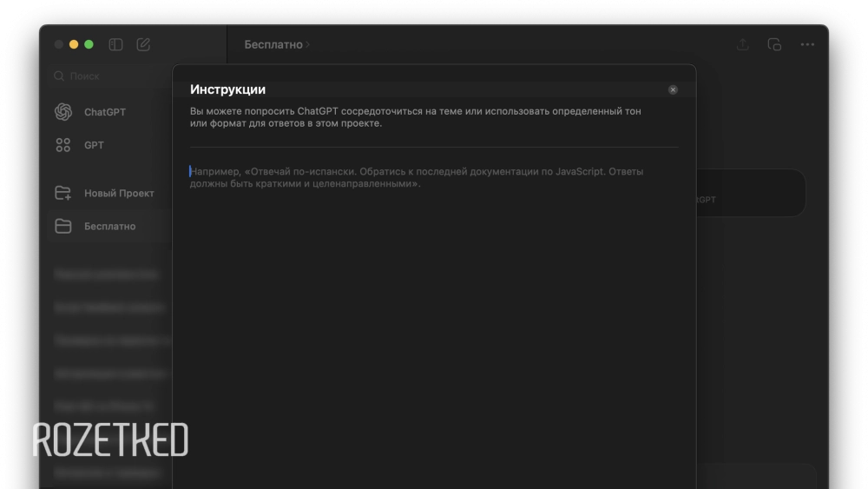Click the Новый Проект label
This screenshot has height=489, width=868.
(119, 193)
